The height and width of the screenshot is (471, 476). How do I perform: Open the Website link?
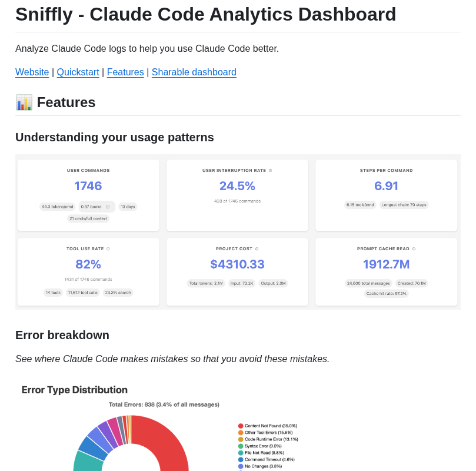click(32, 72)
